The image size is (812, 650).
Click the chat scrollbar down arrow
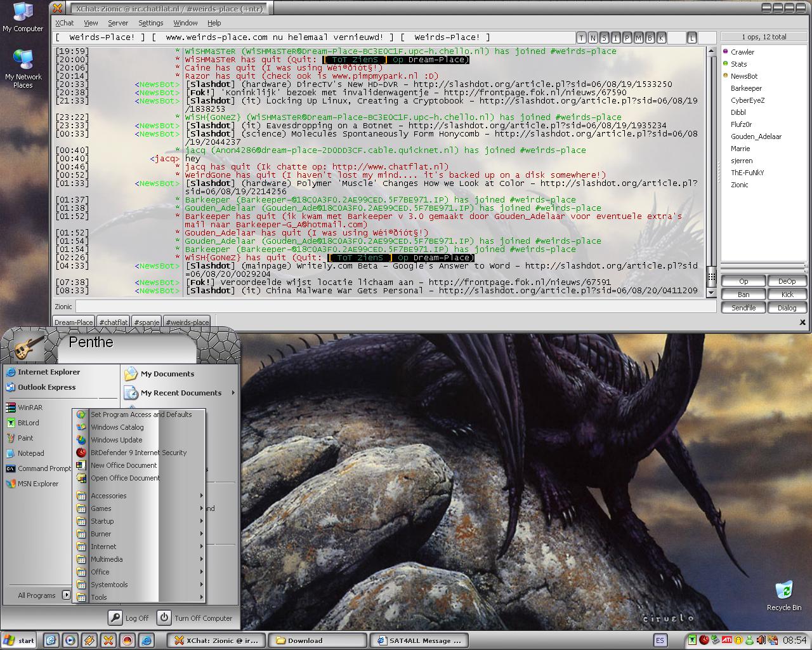click(711, 293)
